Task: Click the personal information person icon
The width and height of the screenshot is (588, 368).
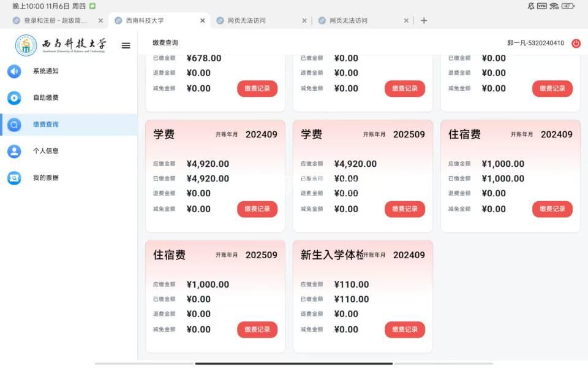Action: (14, 151)
